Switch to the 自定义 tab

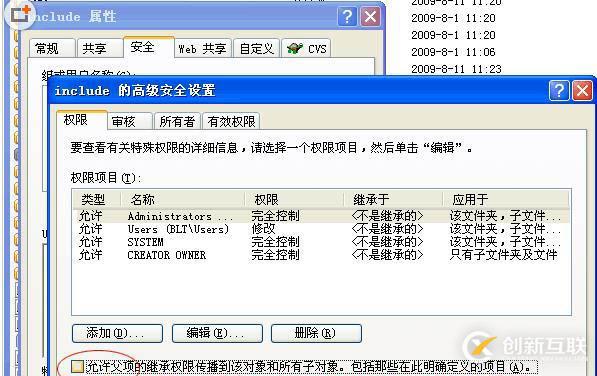pos(257,48)
